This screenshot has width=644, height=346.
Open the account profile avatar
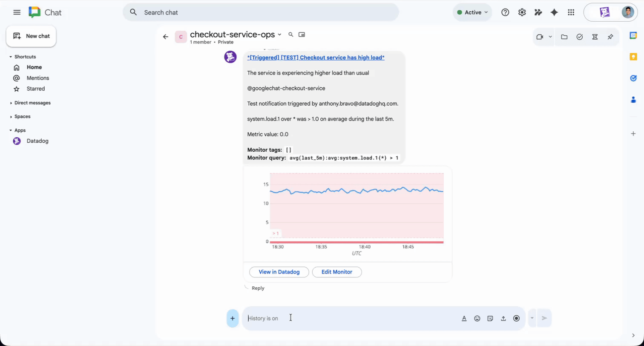click(x=628, y=12)
